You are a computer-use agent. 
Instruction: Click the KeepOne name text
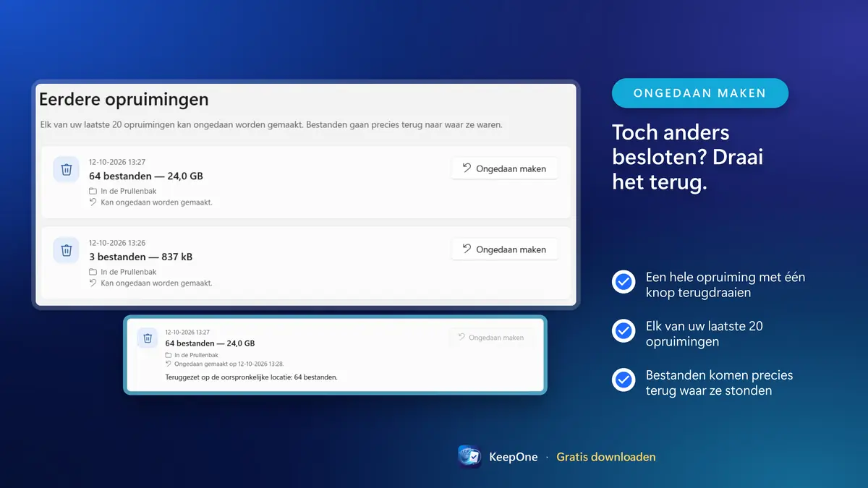tap(514, 457)
